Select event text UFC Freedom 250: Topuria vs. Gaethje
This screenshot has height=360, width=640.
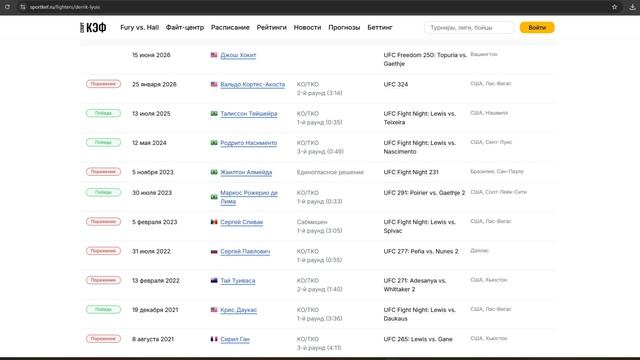pyautogui.click(x=425, y=60)
